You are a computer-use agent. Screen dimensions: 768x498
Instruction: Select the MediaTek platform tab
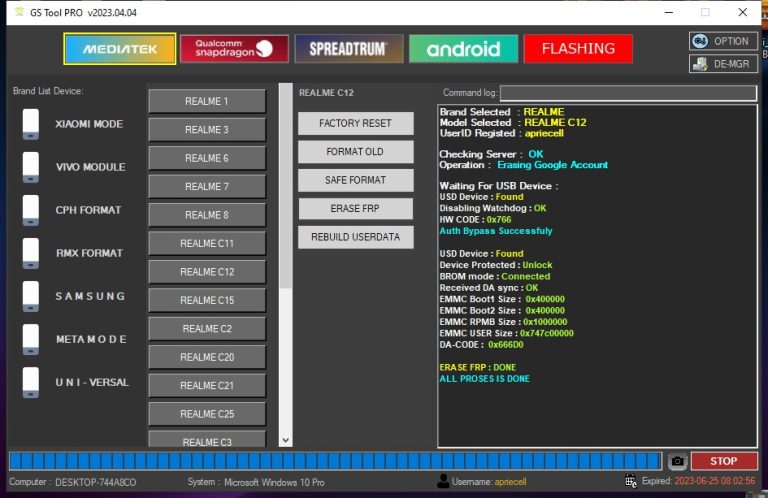coord(120,49)
